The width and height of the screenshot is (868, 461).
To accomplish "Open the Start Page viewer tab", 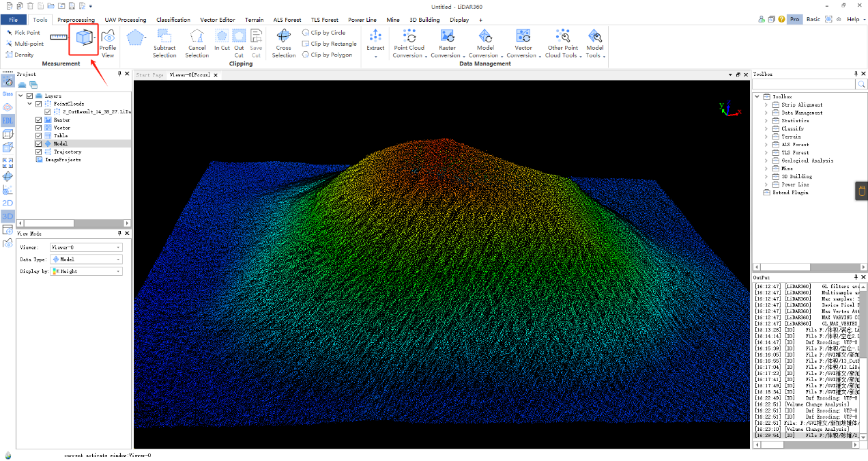I will [x=149, y=74].
